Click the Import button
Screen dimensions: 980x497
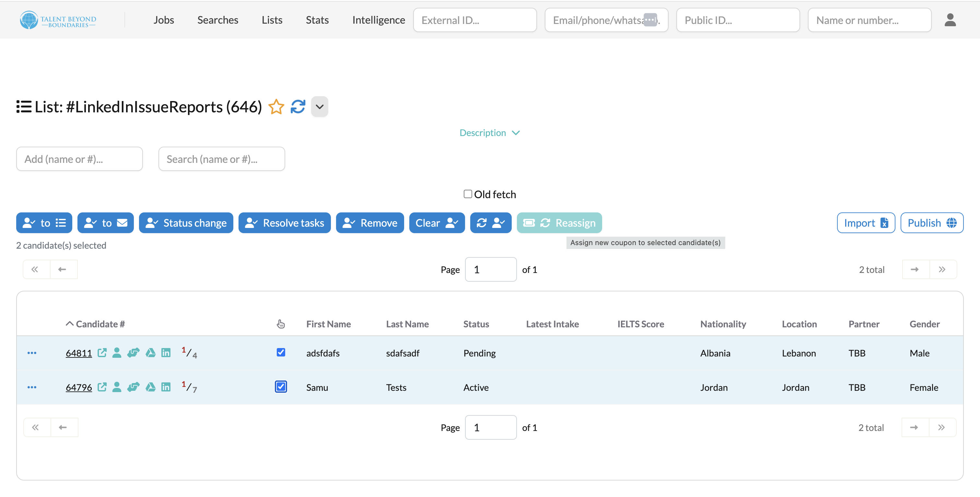coord(866,223)
